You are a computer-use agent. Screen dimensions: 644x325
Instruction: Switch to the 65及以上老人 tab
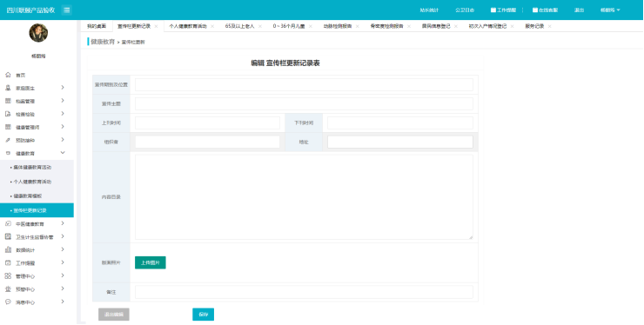240,26
